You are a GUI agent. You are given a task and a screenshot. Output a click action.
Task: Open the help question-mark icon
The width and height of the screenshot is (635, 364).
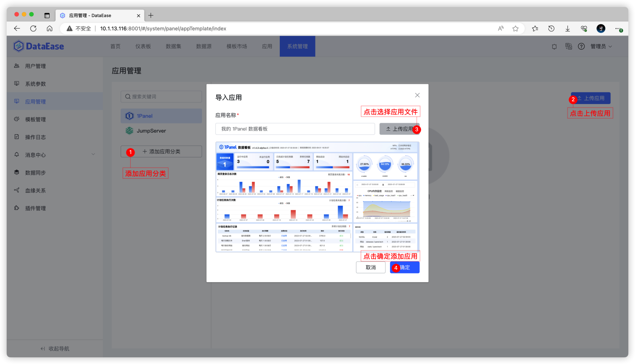(x=581, y=46)
